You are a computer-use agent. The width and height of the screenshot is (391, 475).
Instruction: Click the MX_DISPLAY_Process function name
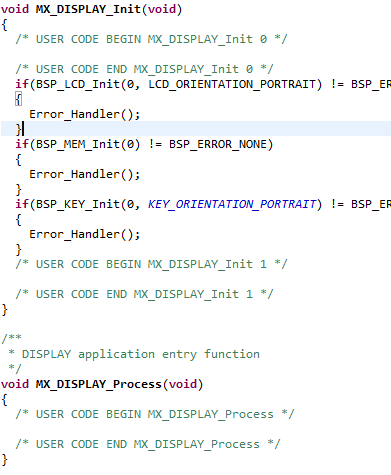tap(99, 384)
